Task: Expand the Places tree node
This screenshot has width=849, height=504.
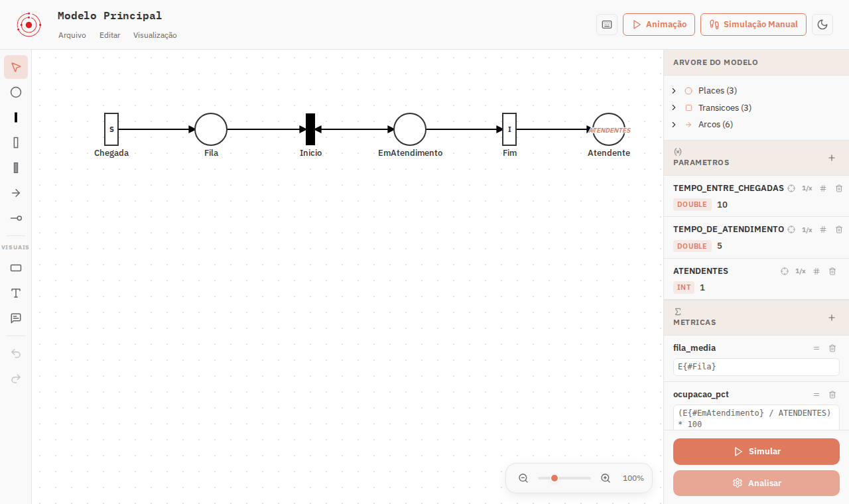Action: pyautogui.click(x=674, y=91)
